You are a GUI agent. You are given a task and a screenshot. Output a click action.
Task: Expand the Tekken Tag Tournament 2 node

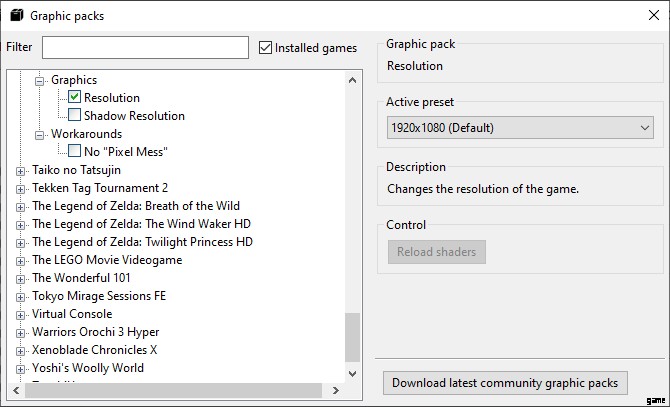point(20,189)
